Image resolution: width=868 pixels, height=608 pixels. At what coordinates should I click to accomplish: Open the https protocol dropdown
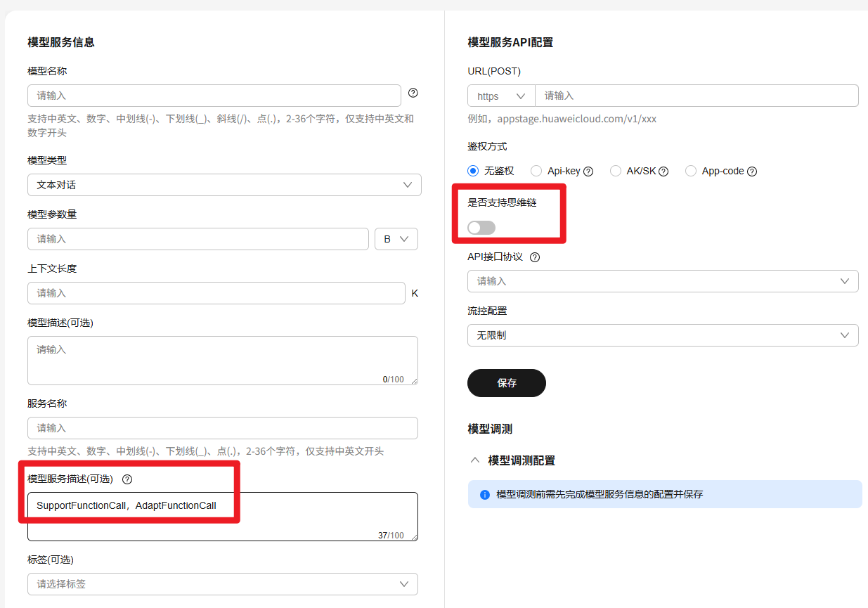pos(501,96)
